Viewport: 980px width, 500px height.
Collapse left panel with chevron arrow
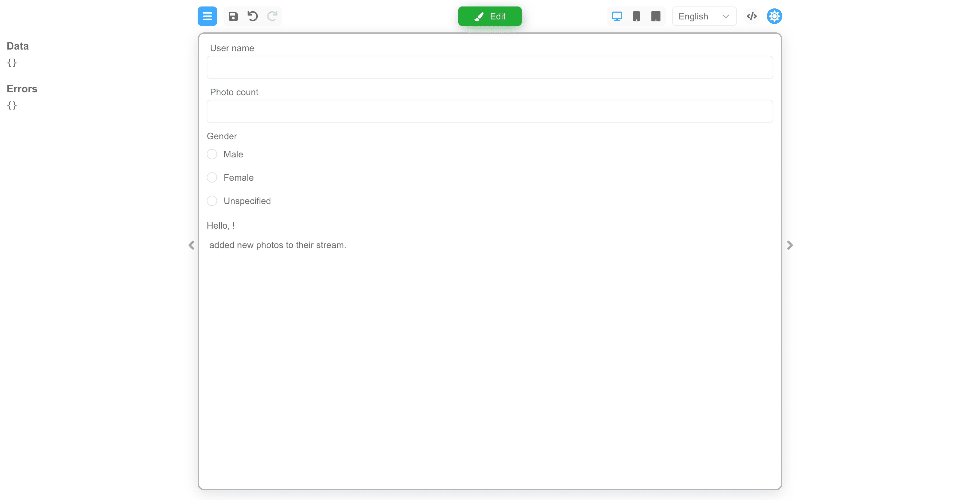coord(191,245)
